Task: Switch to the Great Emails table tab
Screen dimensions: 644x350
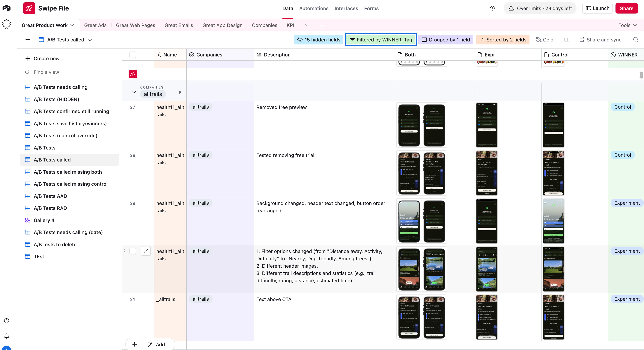Action: coord(178,25)
